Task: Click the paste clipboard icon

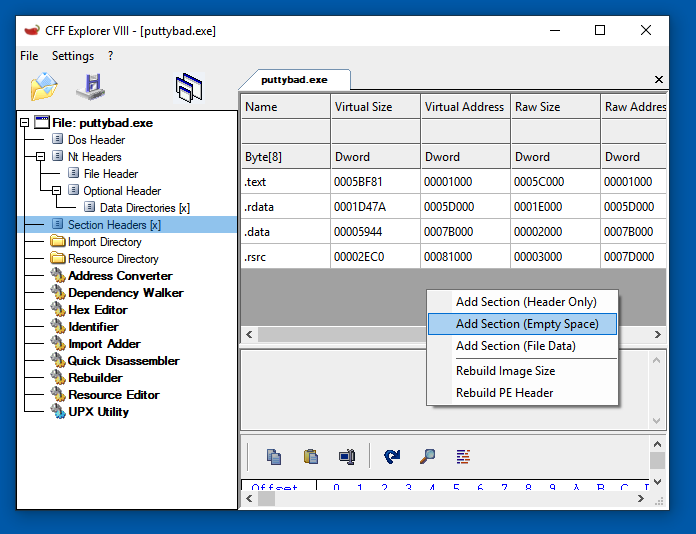Action: click(311, 456)
